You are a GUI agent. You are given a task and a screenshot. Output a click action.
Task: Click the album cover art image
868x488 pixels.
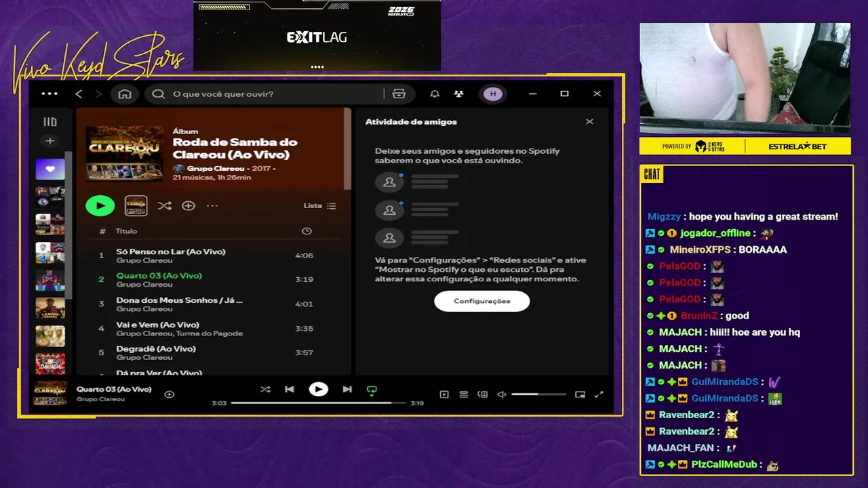click(125, 154)
